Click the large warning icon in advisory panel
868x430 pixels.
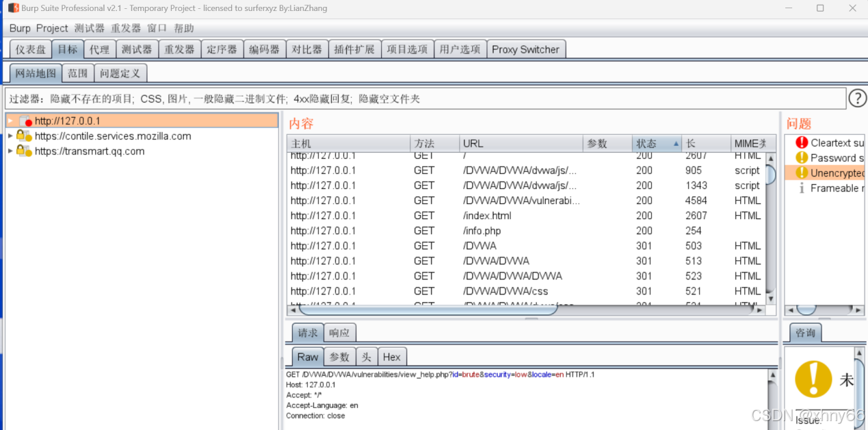point(813,379)
